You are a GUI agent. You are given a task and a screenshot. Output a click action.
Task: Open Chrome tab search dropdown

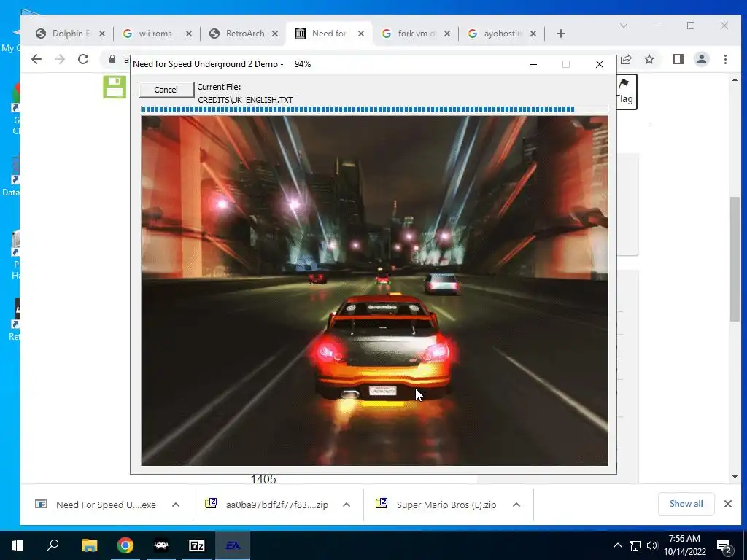[x=624, y=26]
